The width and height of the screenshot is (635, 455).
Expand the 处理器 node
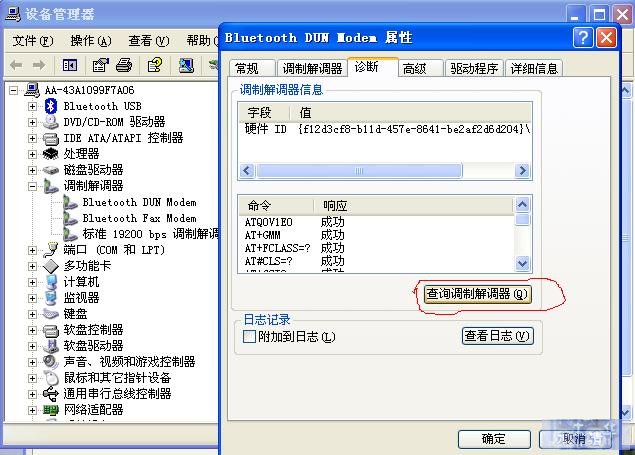[32, 154]
